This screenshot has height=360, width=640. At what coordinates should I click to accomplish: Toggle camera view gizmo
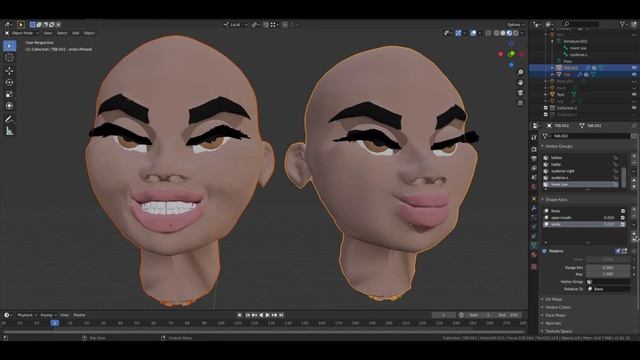(520, 93)
